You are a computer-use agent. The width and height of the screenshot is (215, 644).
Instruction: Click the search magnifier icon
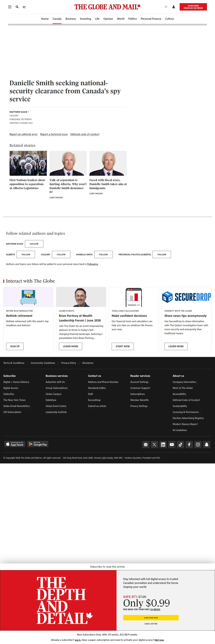coord(17,7)
